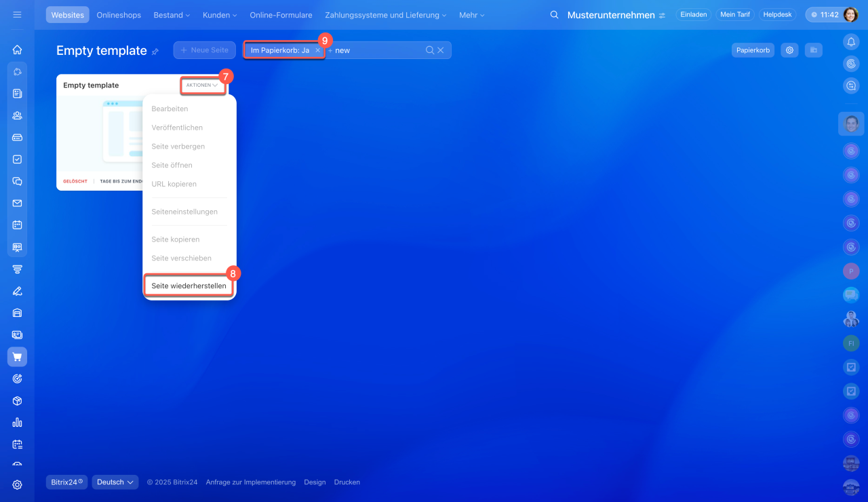Open the notifications bell icon
868x502 pixels.
[x=851, y=42]
